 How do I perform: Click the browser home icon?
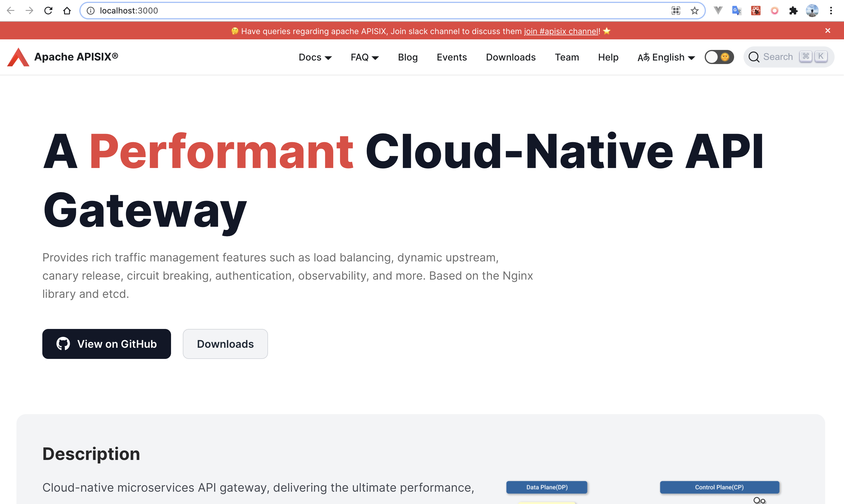pos(67,11)
